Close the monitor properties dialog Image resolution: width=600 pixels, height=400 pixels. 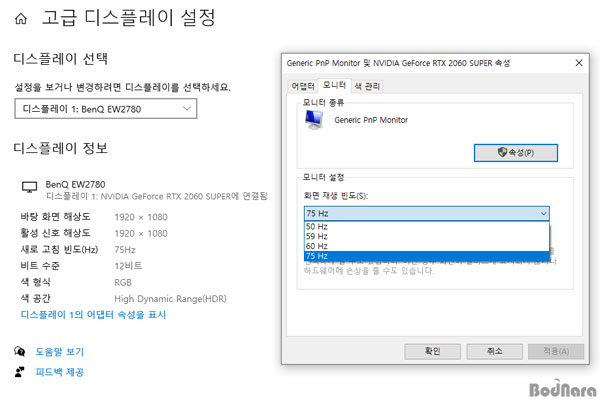pyautogui.click(x=579, y=63)
